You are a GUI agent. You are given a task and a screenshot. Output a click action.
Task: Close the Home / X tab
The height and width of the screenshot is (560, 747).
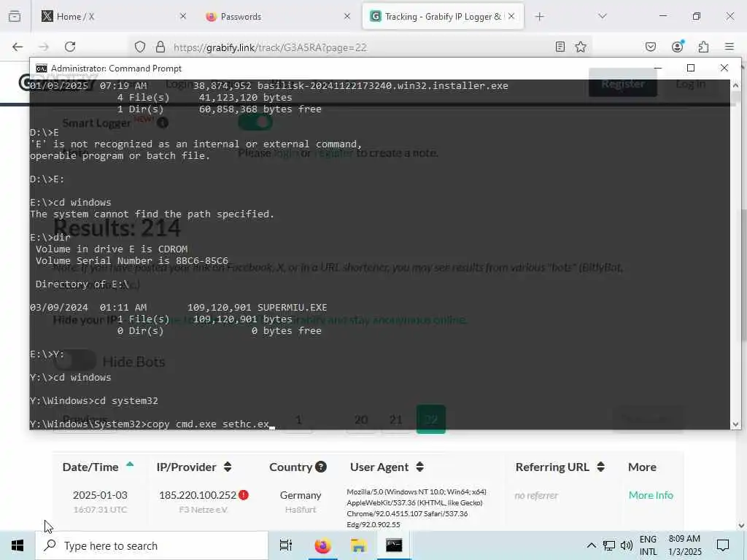[x=183, y=17]
